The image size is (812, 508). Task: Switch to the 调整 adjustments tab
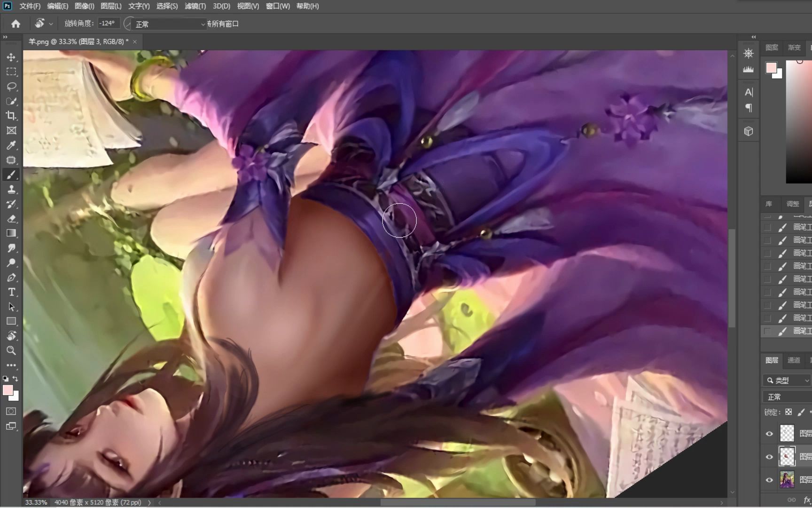pos(793,204)
